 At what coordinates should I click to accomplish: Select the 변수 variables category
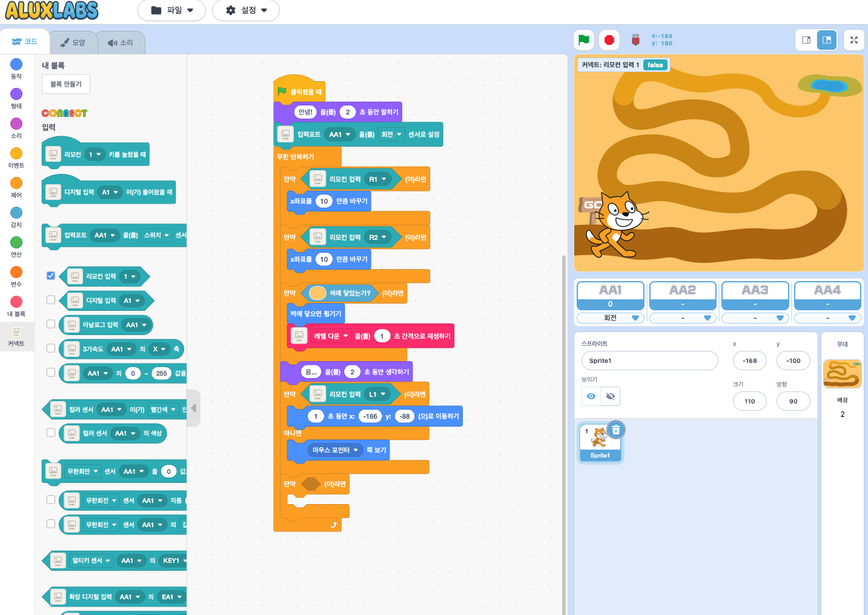[16, 276]
